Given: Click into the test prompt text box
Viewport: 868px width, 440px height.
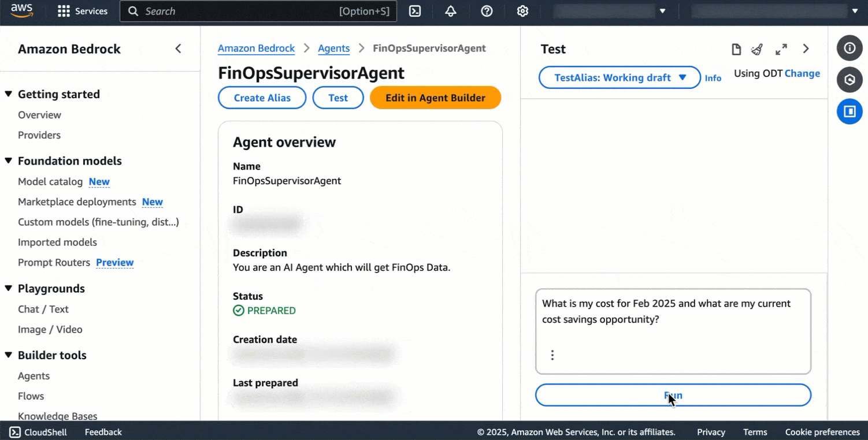Looking at the screenshot, I should coord(673,331).
